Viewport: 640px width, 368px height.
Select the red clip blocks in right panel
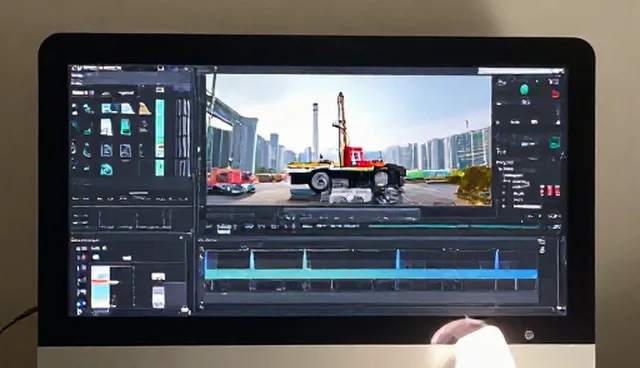pos(549,191)
